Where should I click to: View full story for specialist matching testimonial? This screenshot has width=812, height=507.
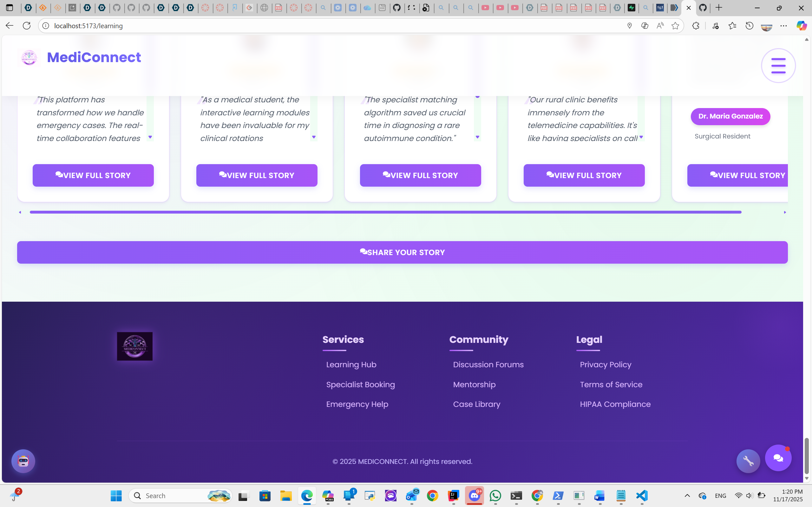tap(420, 175)
